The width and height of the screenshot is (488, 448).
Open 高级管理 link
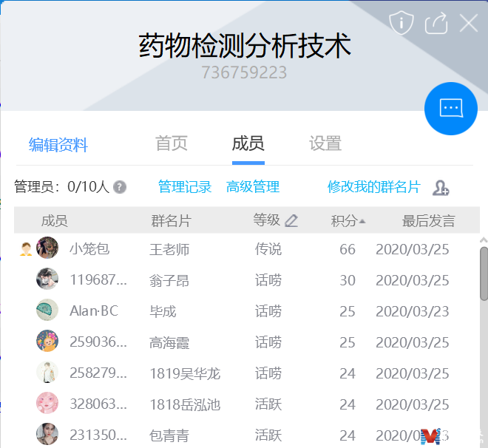(253, 187)
